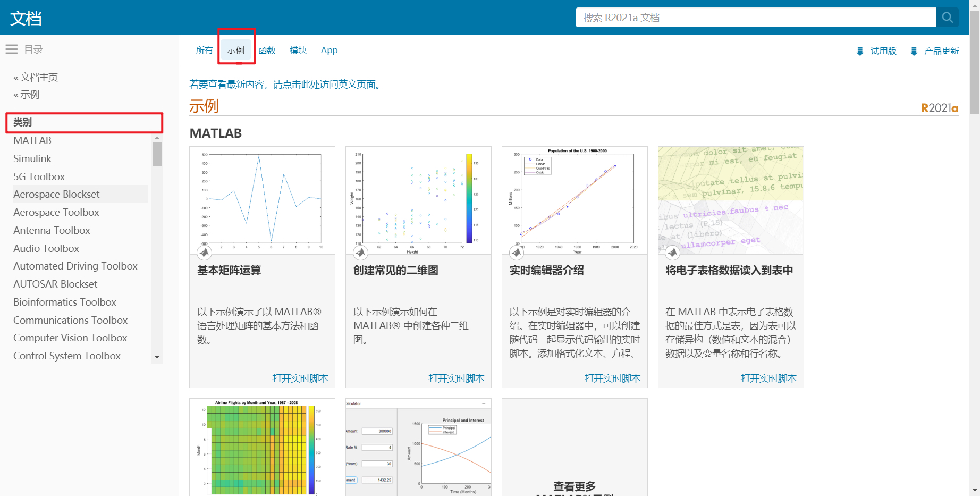Click the trial download arrow icon
Screen dimensions: 980x496
coord(860,51)
